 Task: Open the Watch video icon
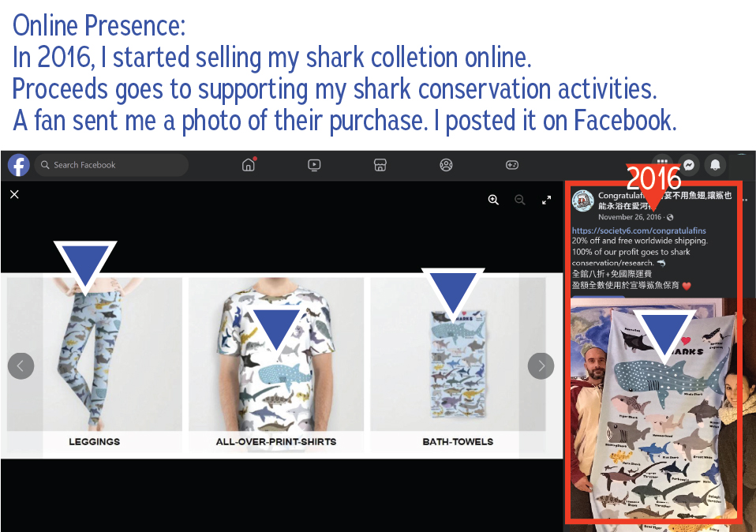[314, 165]
